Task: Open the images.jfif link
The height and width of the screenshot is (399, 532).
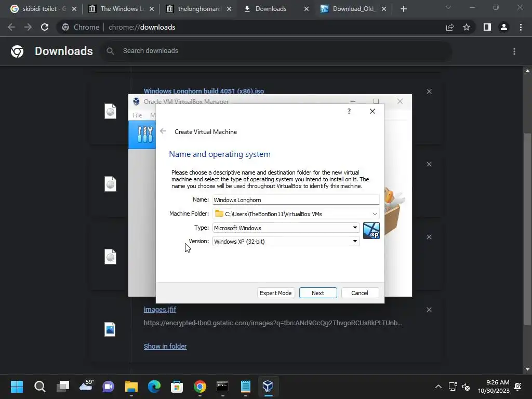Action: 160,310
